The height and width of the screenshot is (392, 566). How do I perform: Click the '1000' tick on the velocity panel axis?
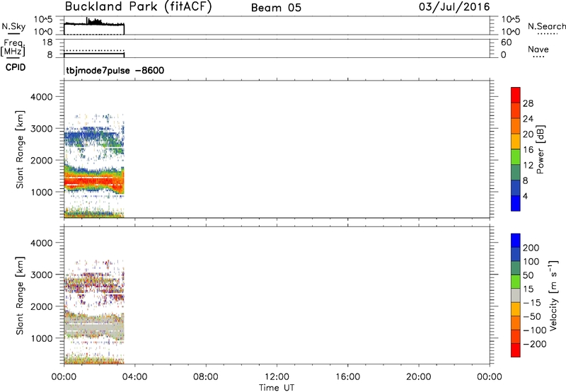(41, 338)
